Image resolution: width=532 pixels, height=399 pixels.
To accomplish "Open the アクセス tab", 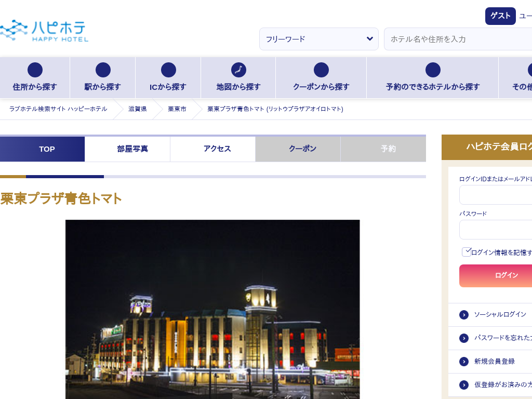I will coord(212,149).
